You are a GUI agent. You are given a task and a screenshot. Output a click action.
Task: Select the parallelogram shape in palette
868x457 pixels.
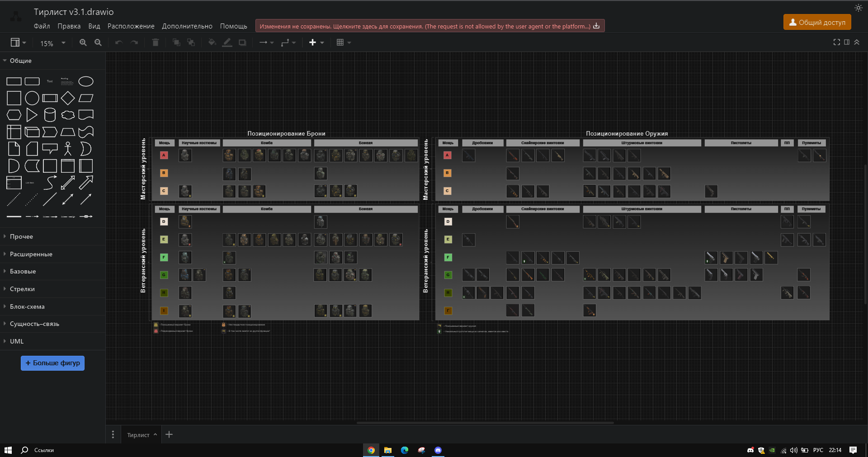click(x=86, y=98)
